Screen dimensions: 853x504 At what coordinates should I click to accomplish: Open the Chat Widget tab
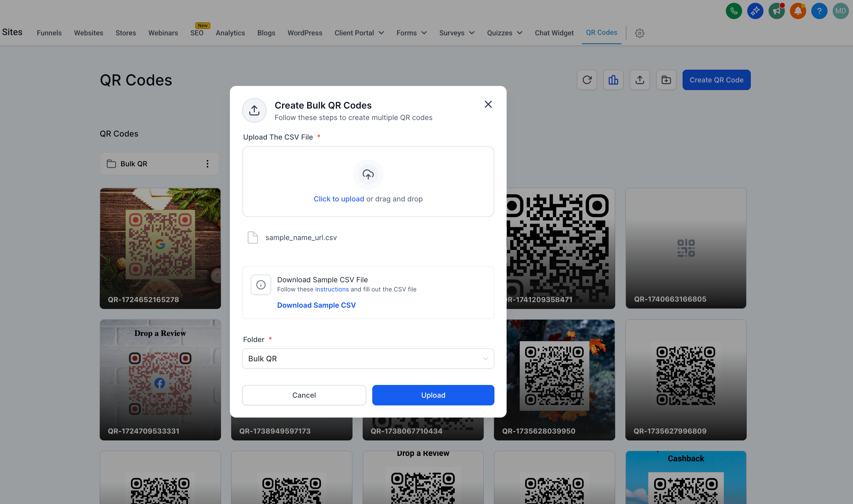tap(554, 33)
